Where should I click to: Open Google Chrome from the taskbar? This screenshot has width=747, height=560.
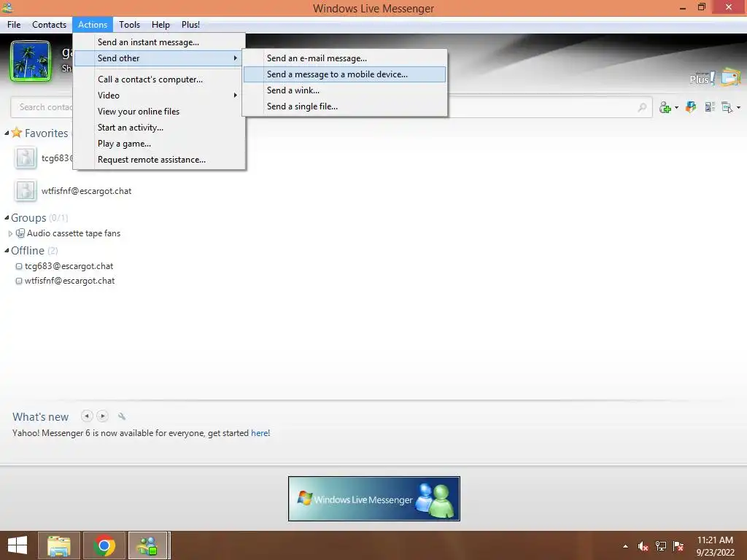(x=104, y=545)
